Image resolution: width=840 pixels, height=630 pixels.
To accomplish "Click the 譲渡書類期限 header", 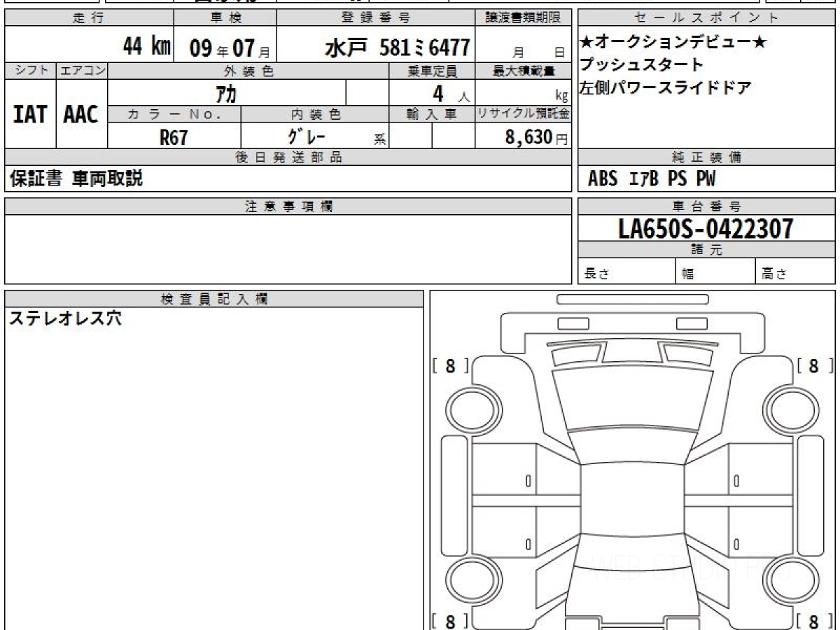I will (524, 18).
